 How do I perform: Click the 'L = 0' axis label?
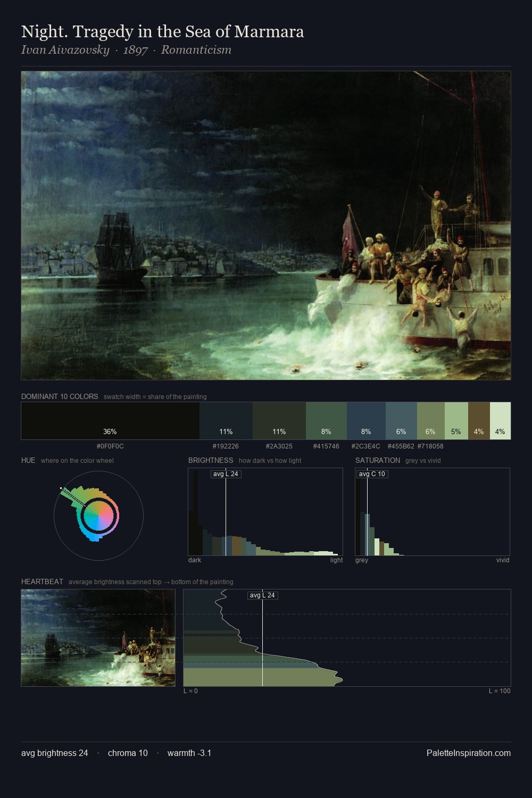click(190, 691)
